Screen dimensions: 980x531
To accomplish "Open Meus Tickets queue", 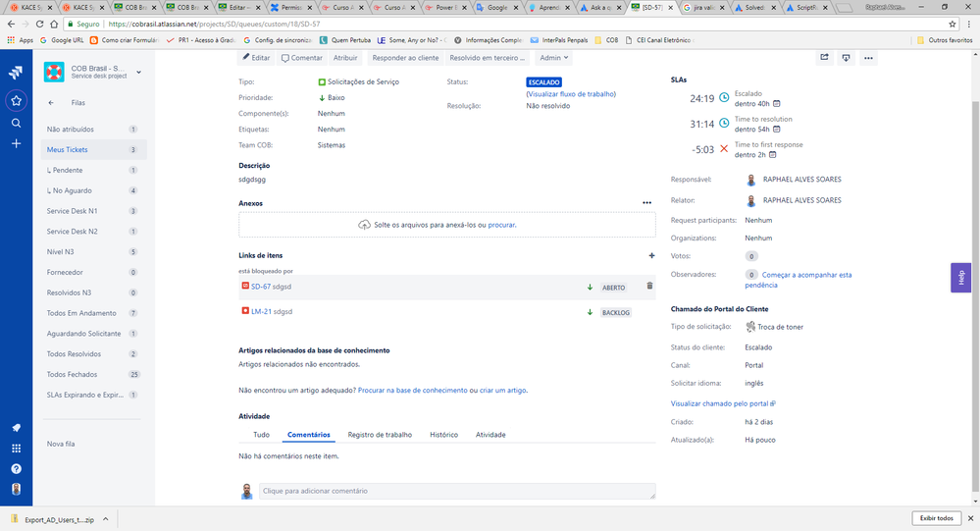I will (92, 150).
